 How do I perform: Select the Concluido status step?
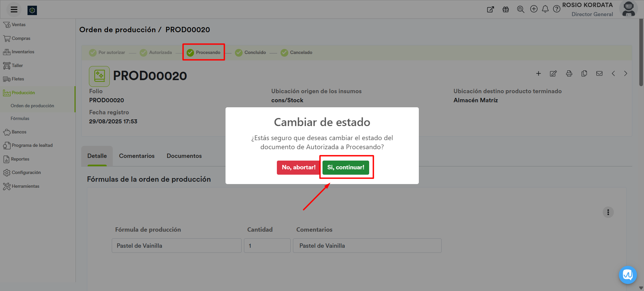point(251,53)
